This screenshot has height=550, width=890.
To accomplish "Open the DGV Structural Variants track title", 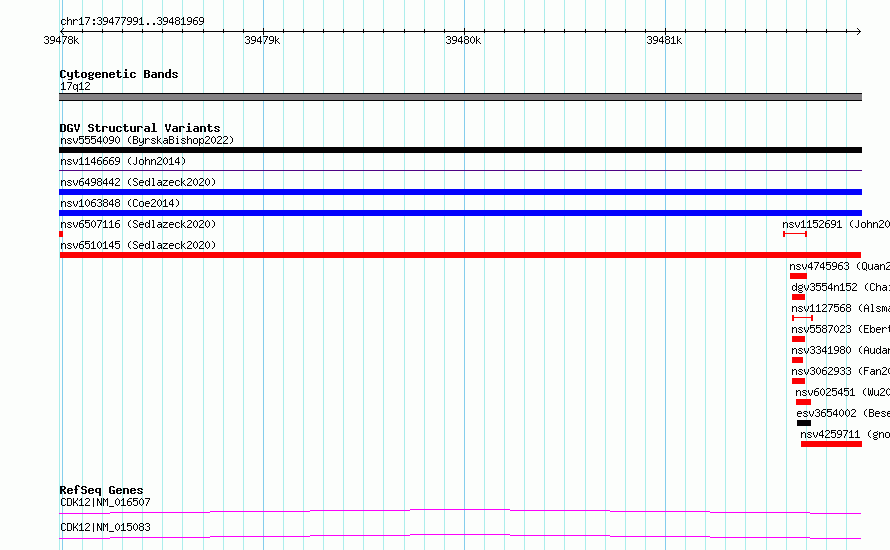I will (x=140, y=128).
